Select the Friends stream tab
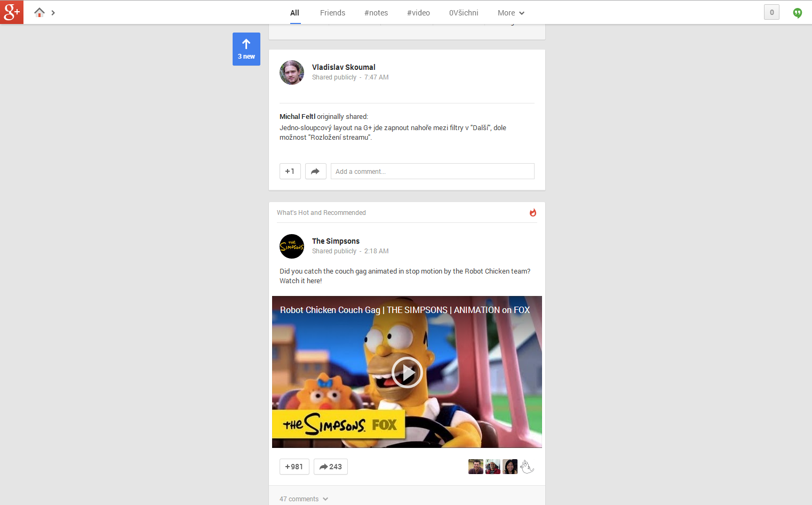This screenshot has height=505, width=812. pos(332,12)
